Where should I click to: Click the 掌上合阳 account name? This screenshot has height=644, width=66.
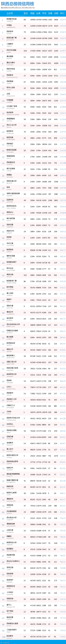click(x=10, y=293)
